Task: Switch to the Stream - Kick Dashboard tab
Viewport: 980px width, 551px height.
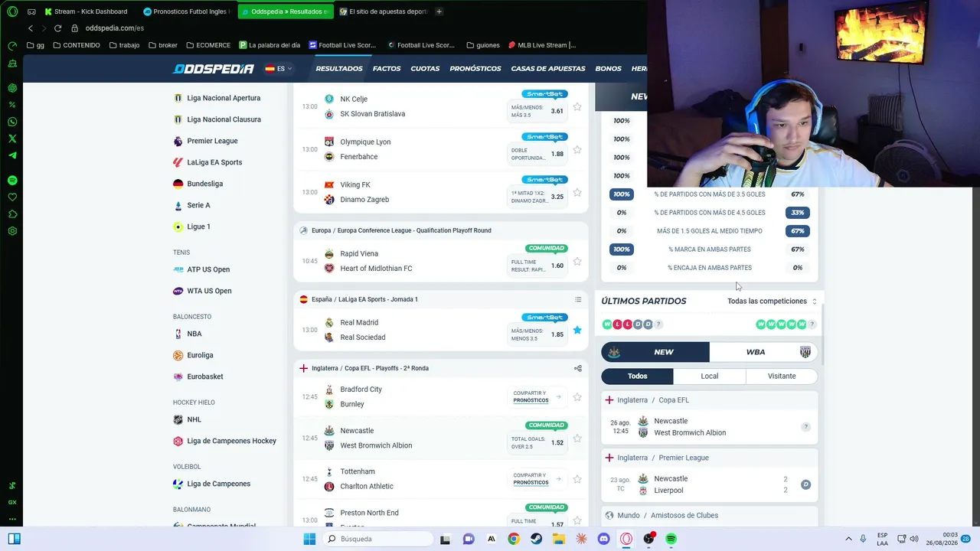Action: click(x=88, y=11)
